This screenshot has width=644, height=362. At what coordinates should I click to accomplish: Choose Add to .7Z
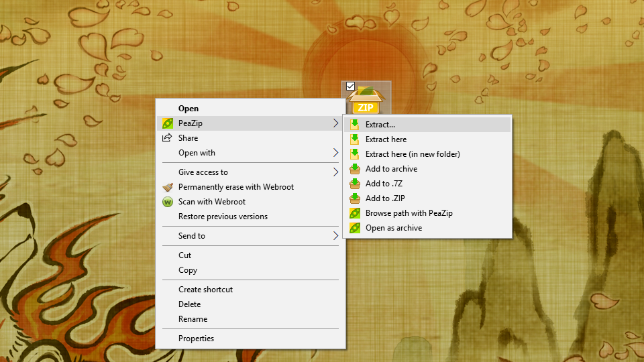tap(427, 184)
